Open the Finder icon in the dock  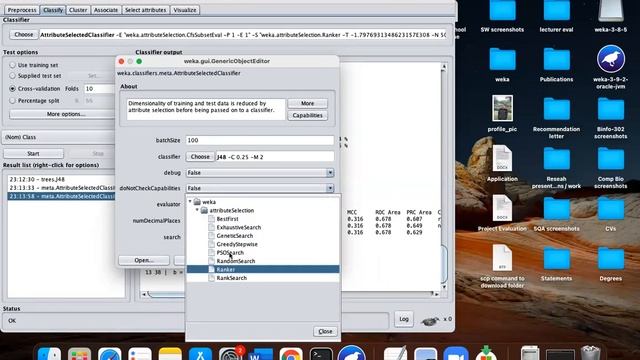[x=49, y=354]
